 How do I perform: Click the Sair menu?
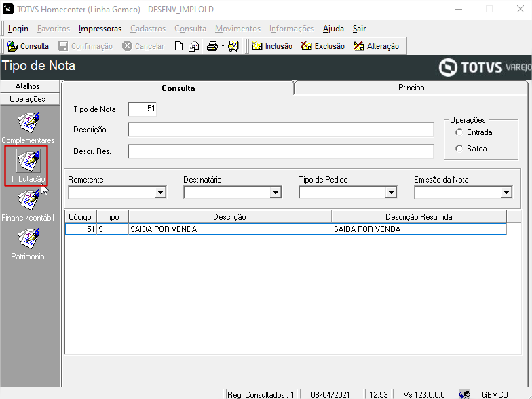[359, 28]
